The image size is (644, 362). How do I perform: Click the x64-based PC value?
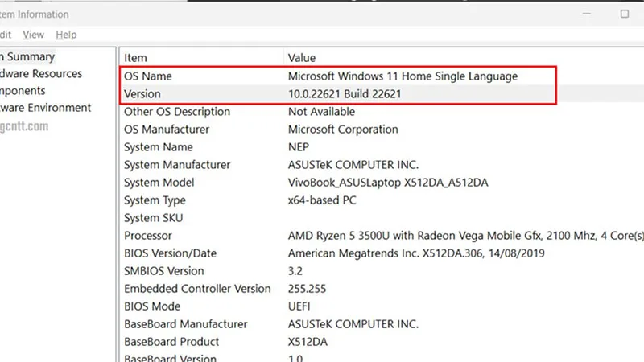pyautogui.click(x=322, y=200)
